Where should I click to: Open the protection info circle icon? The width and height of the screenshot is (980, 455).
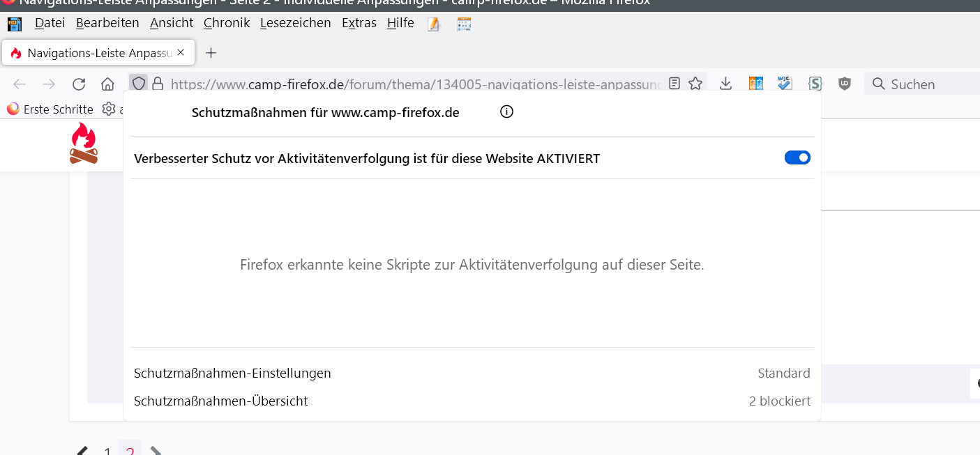507,112
